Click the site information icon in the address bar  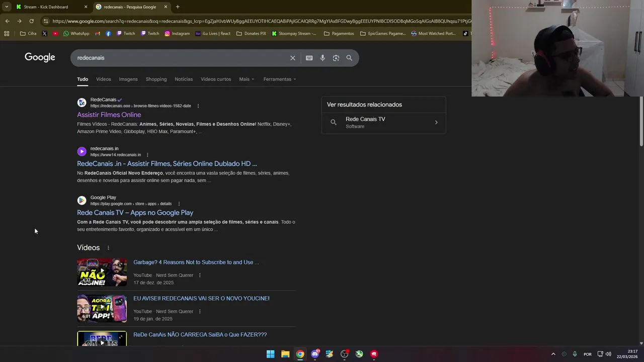tap(46, 21)
